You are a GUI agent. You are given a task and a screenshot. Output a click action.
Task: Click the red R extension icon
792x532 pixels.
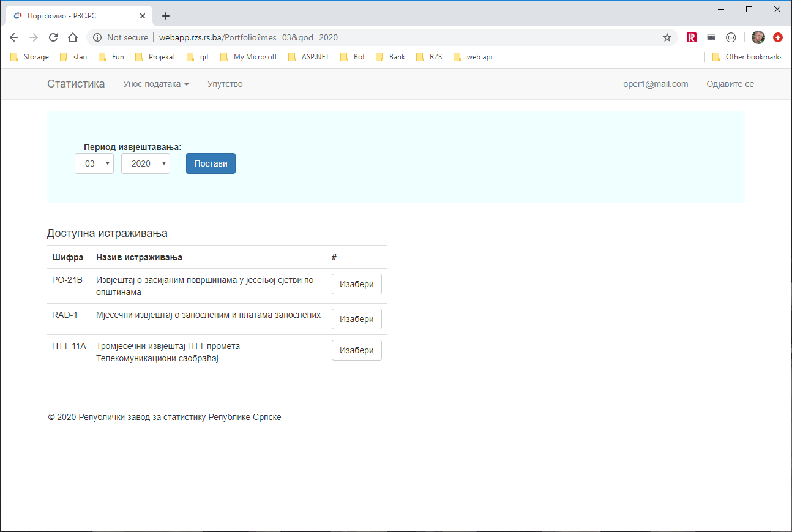coord(692,37)
